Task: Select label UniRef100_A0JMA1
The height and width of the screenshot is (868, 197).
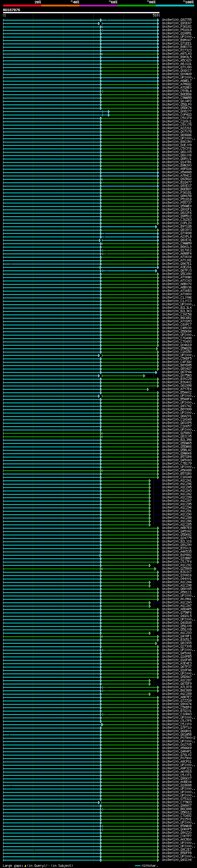Action: [177, 599]
